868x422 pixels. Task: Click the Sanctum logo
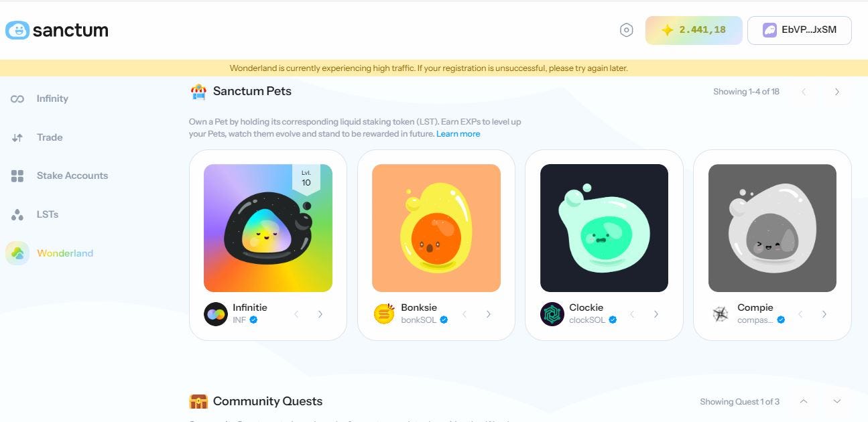pyautogui.click(x=57, y=29)
